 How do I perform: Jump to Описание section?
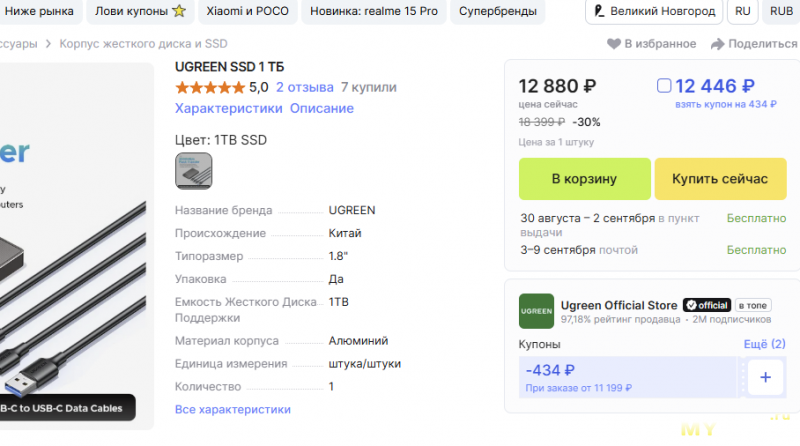pyautogui.click(x=321, y=108)
